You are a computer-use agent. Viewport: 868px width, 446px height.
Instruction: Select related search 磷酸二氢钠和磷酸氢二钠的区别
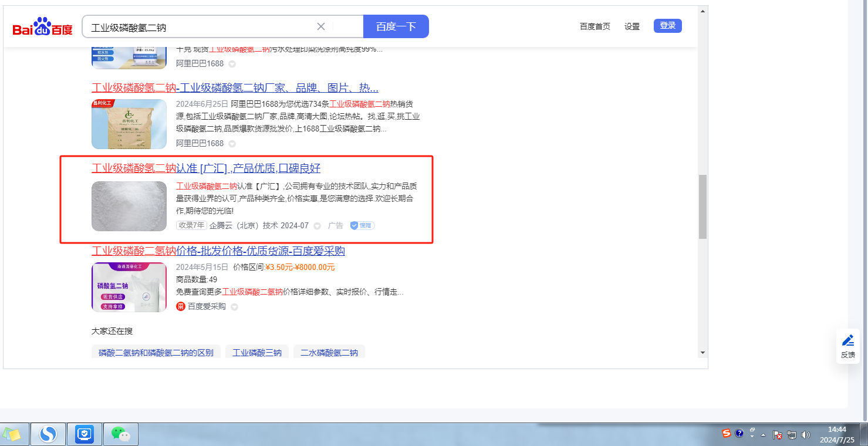156,353
